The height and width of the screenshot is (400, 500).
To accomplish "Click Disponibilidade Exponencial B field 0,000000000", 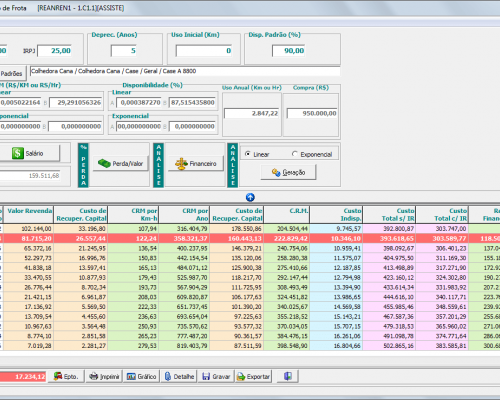I will pyautogui.click(x=192, y=126).
